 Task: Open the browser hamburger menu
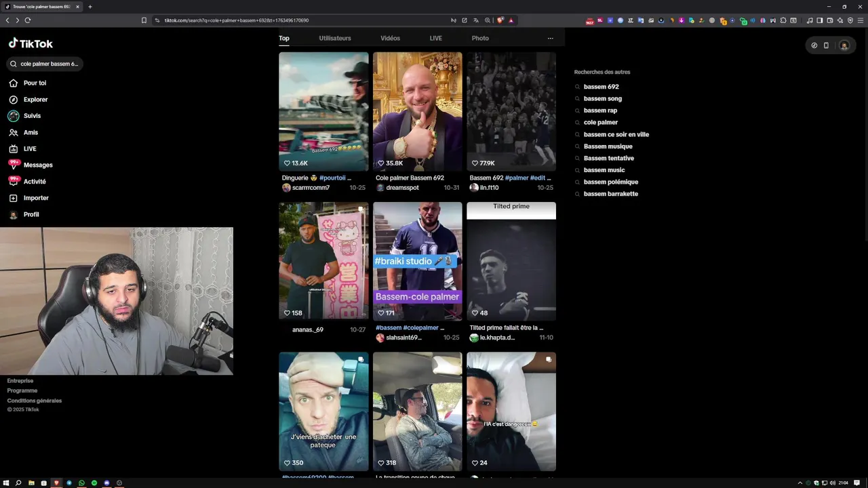[861, 20]
